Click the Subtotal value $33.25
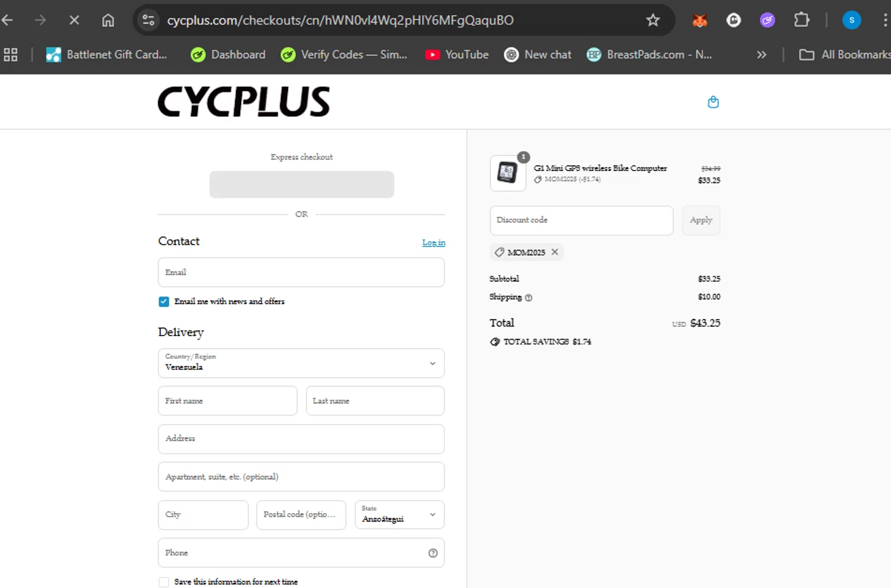891x588 pixels. 709,279
